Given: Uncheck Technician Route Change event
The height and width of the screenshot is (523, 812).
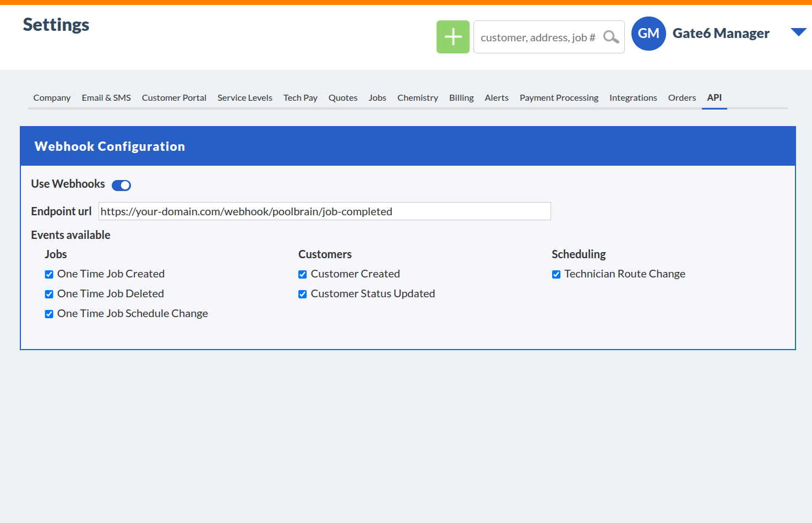Looking at the screenshot, I should point(556,274).
